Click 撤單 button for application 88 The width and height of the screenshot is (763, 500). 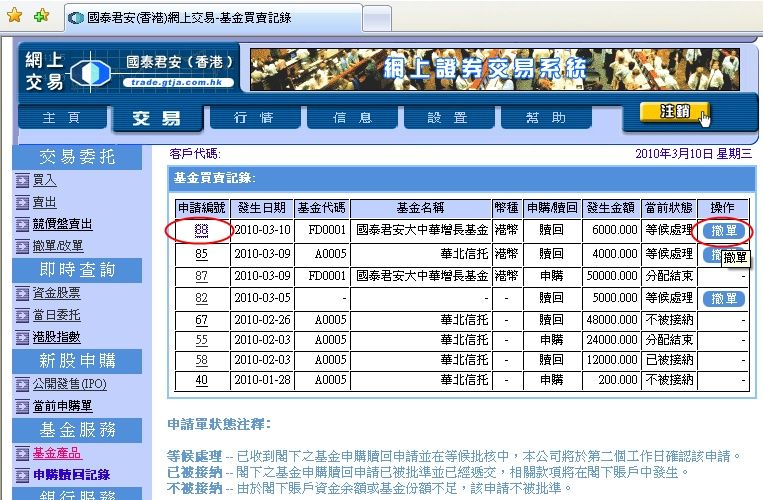(724, 231)
